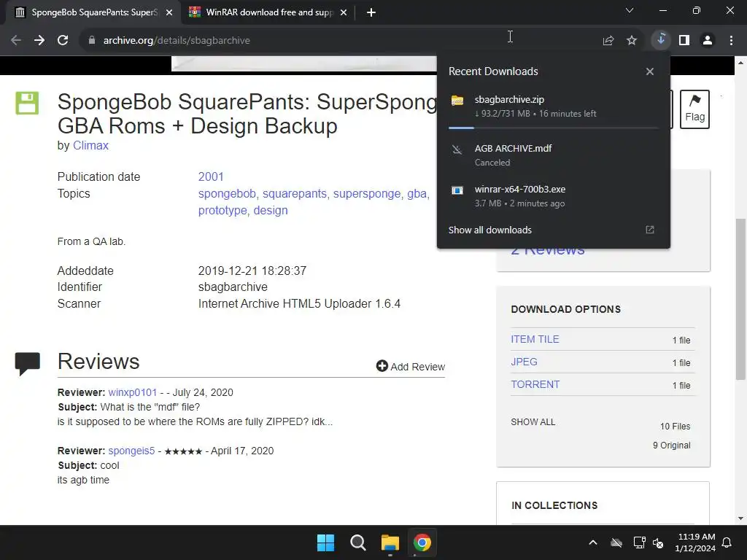
Task: Reload the archive.org page
Action: pyautogui.click(x=63, y=41)
